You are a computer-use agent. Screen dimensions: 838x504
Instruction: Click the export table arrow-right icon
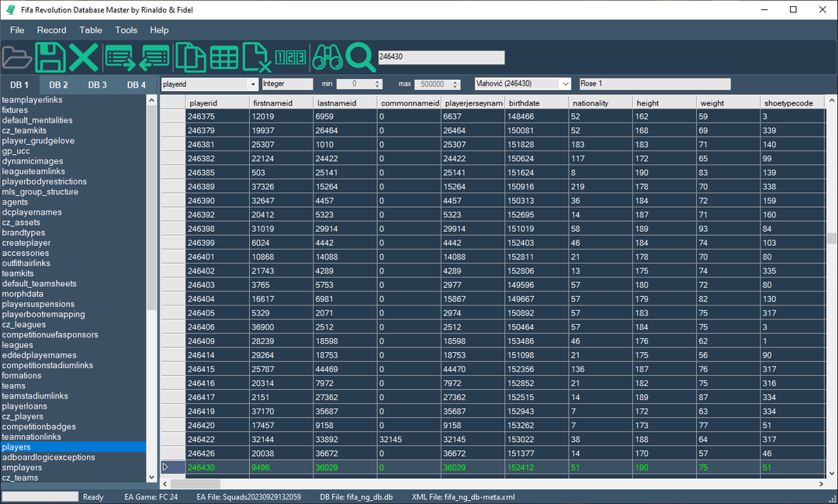[x=120, y=57]
